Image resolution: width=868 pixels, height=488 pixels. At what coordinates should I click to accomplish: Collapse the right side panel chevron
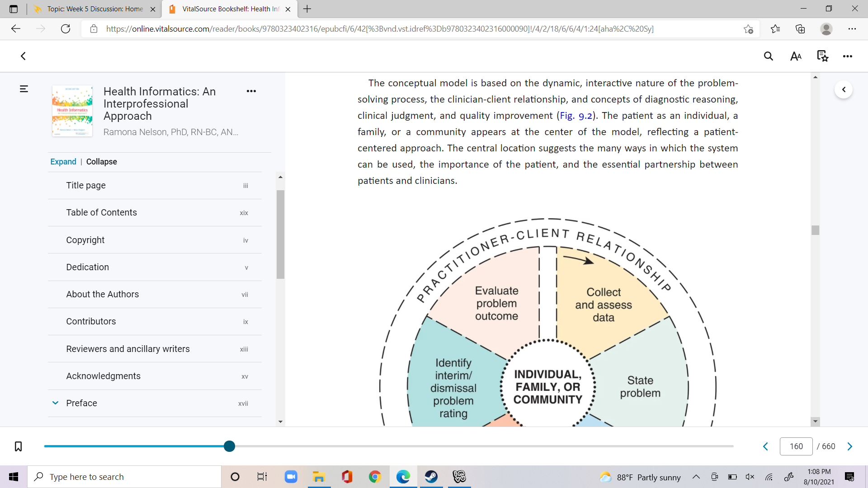point(844,89)
